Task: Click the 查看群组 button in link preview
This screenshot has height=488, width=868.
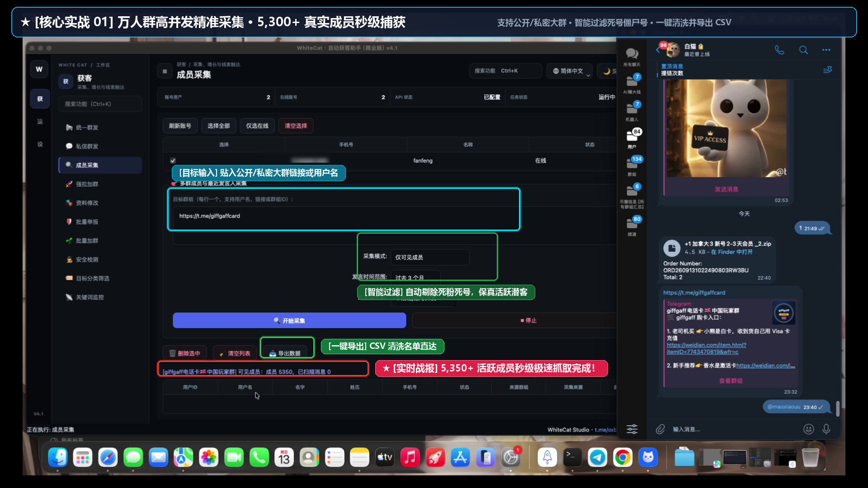Action: pyautogui.click(x=731, y=381)
